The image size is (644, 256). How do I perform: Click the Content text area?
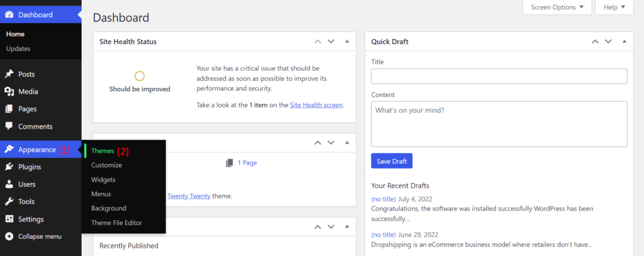(x=499, y=124)
